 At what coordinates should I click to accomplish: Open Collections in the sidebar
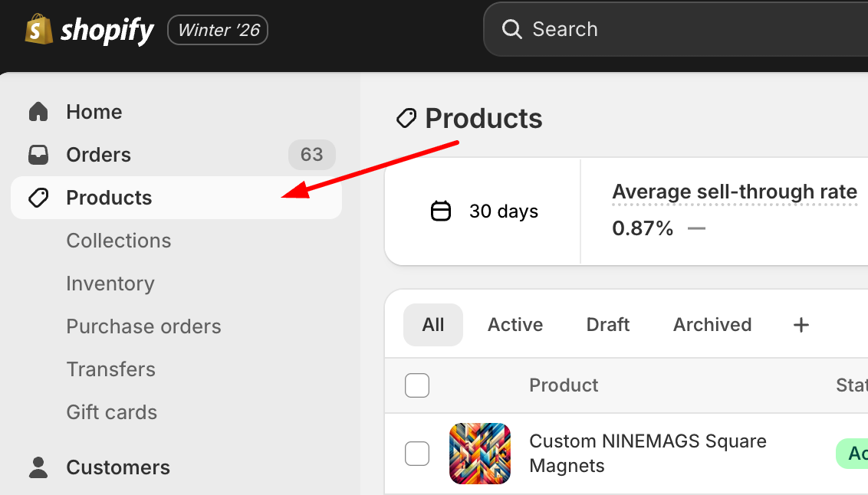coord(119,241)
